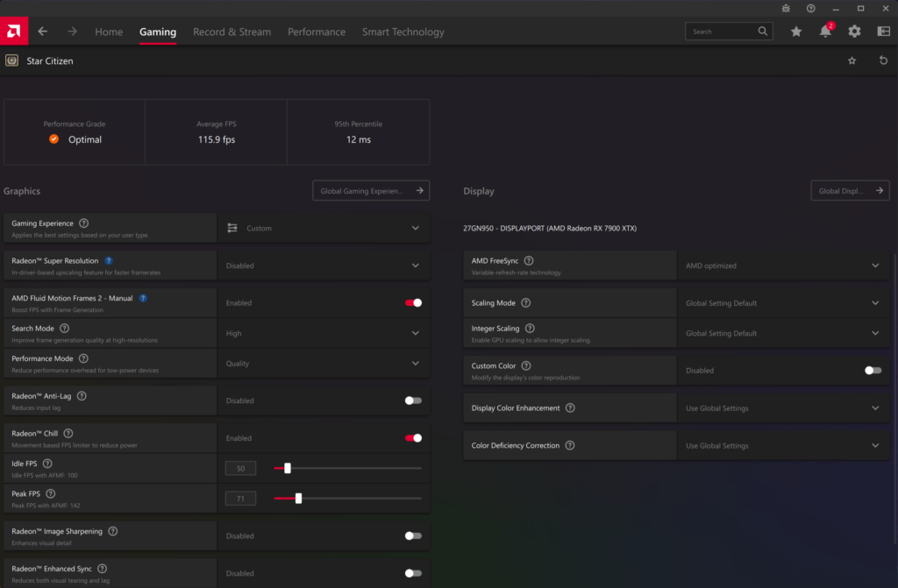Reset Star Citizen profile settings icon
Viewport: 898px width, 588px height.
pos(883,60)
